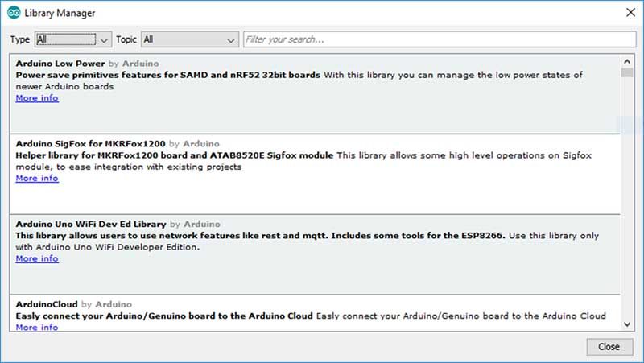
Task: Open More info for Uno WiFi Dev Ed
Action: pyautogui.click(x=37, y=259)
